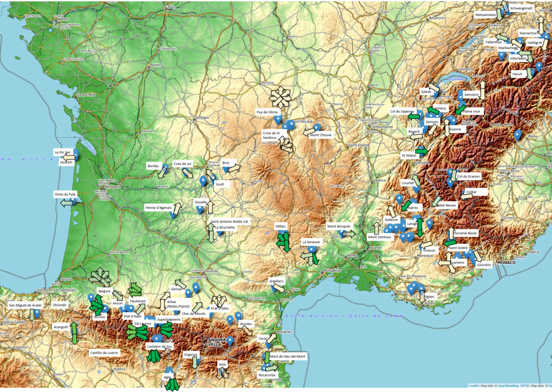Click the Mont Ventoux site label

pyautogui.click(x=379, y=237)
